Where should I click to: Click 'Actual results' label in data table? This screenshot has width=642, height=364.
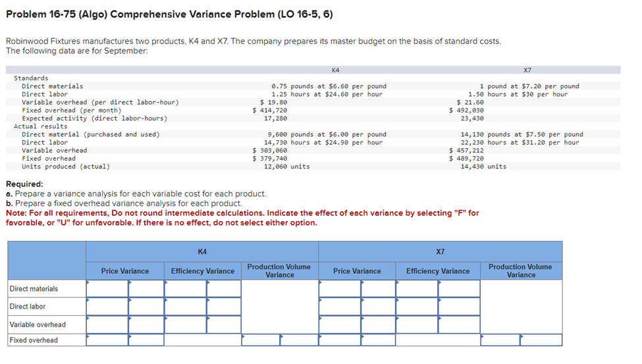coord(41,126)
